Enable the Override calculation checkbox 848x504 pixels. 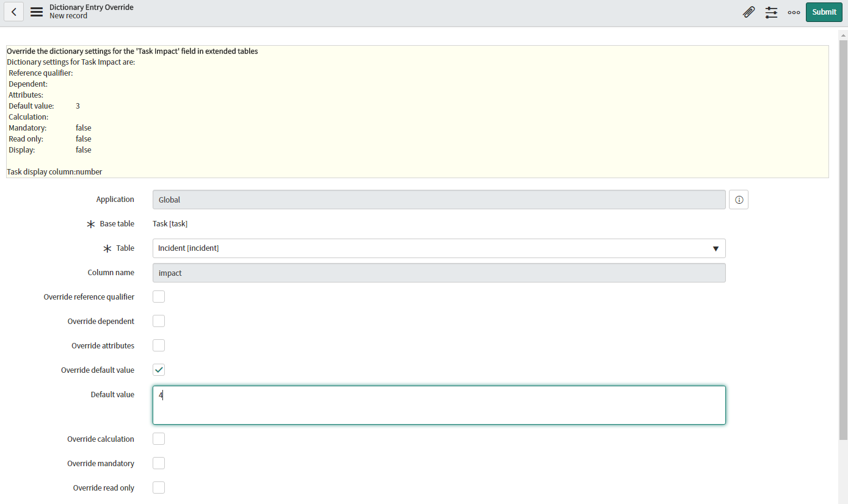[x=159, y=439]
